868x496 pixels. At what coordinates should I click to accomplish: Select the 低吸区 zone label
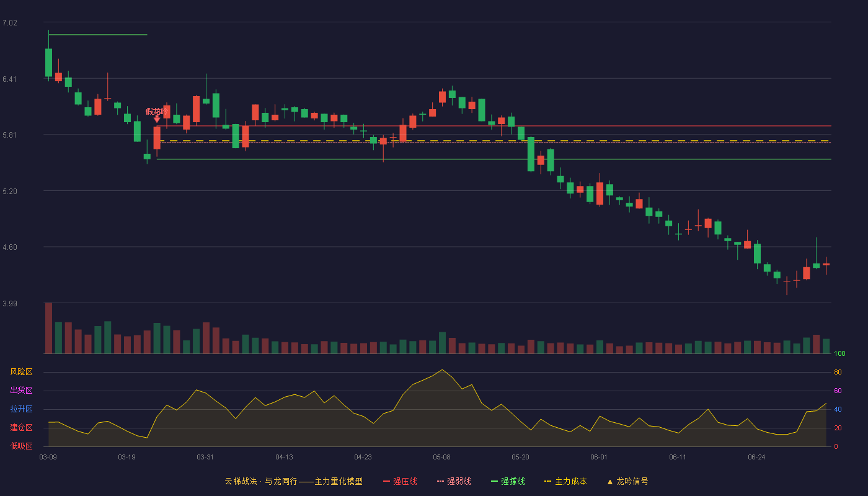[x=21, y=446]
